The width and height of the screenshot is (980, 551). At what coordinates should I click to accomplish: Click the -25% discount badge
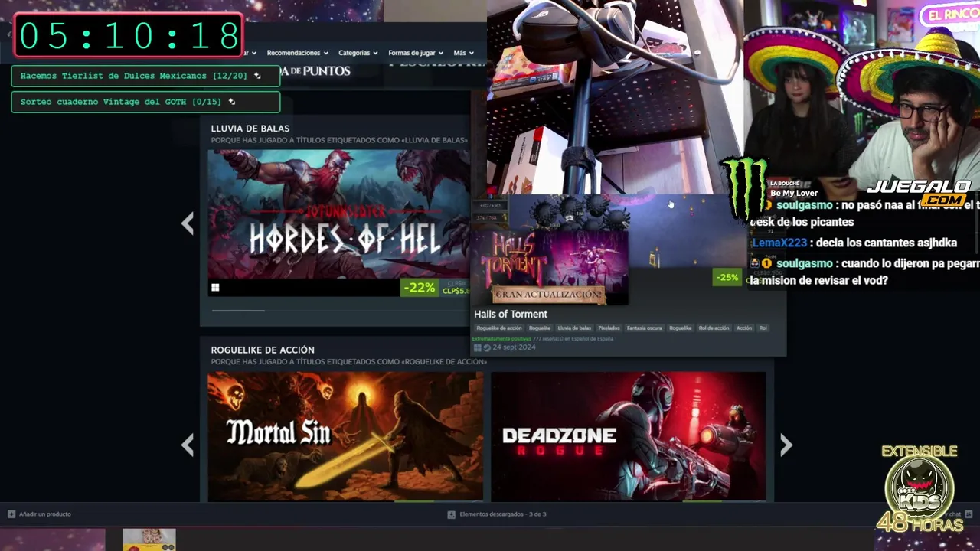727,277
